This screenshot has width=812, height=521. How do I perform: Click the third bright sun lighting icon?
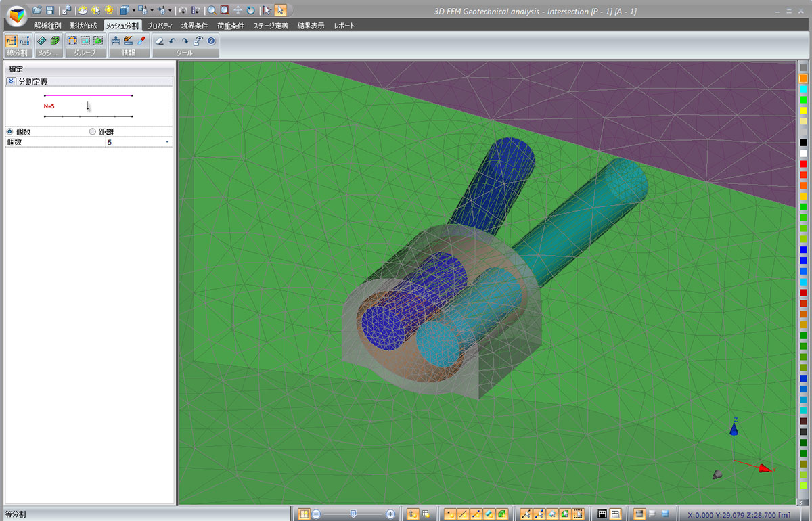[108, 10]
